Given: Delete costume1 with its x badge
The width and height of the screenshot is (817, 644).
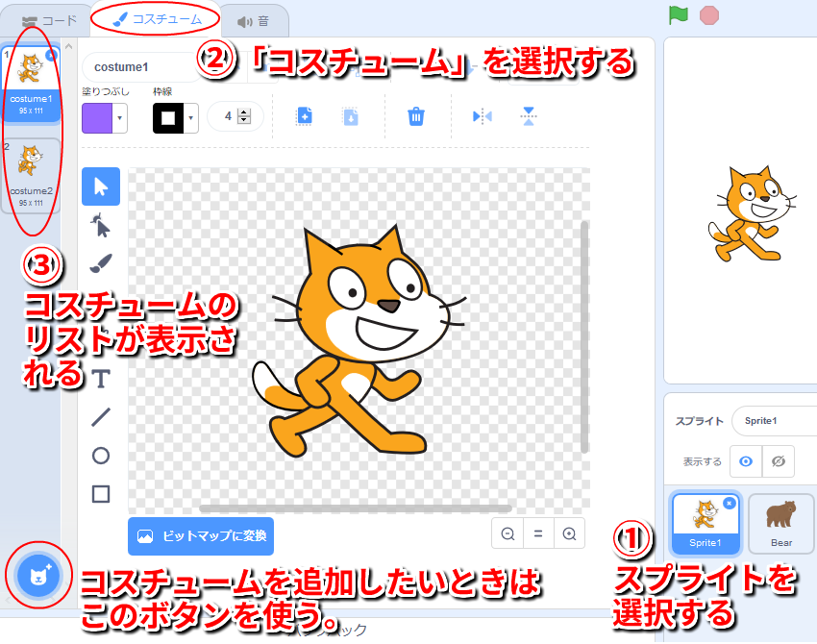Looking at the screenshot, I should 51,55.
